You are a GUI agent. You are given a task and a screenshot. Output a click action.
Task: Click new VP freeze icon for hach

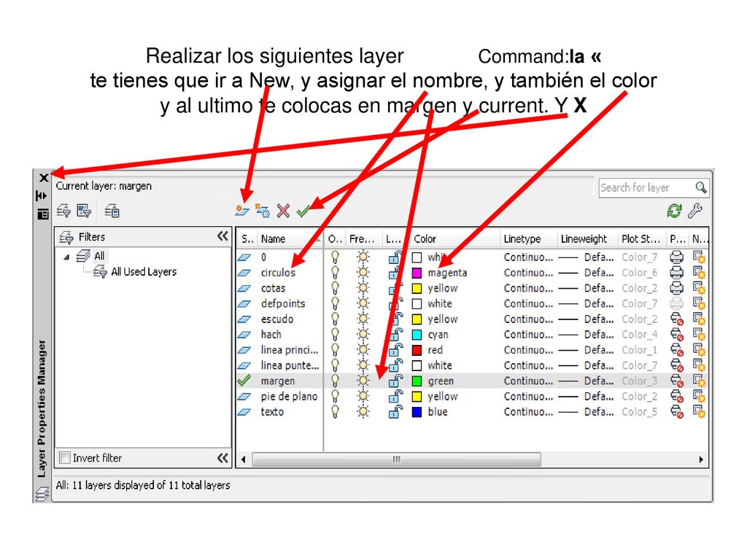click(x=699, y=334)
